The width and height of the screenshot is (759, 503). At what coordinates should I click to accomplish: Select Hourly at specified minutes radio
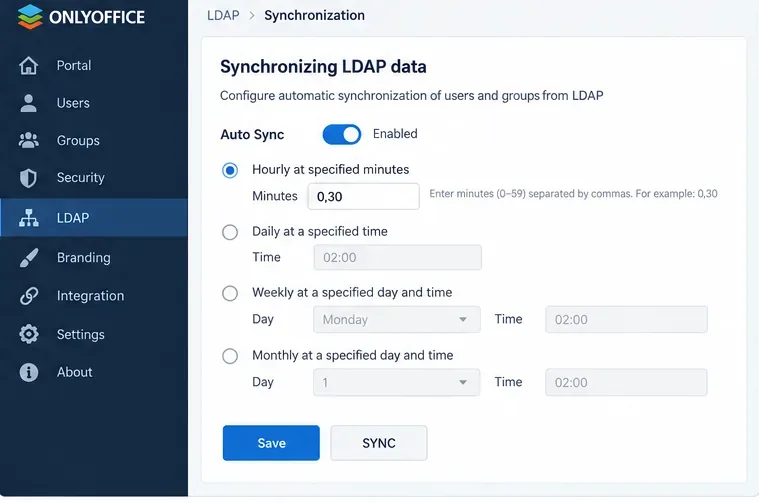tap(230, 170)
